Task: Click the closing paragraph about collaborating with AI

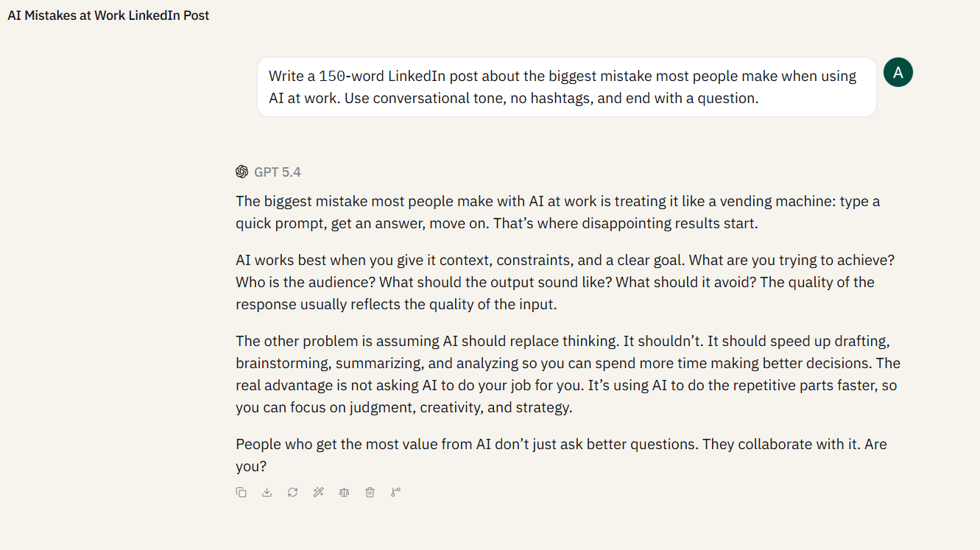Action: coord(561,455)
